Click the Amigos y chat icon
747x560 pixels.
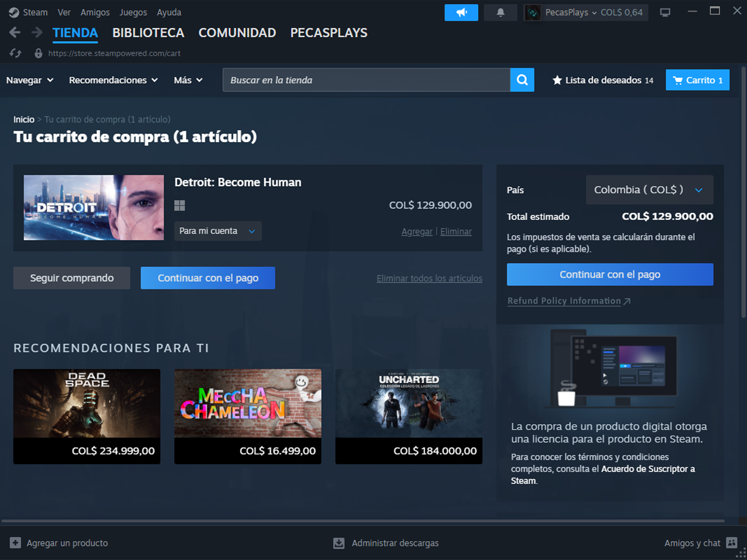click(732, 543)
